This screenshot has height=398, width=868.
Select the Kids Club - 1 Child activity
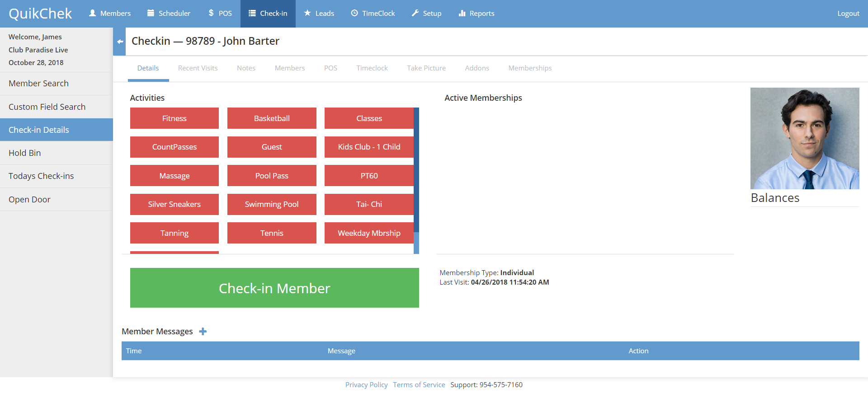pos(369,147)
